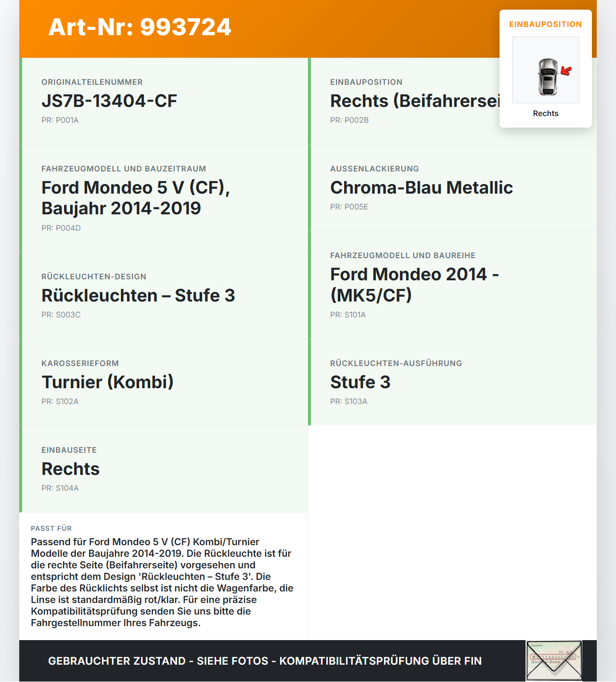Click the Art-Nr 993724 heading
The image size is (616, 682).
[x=140, y=27]
